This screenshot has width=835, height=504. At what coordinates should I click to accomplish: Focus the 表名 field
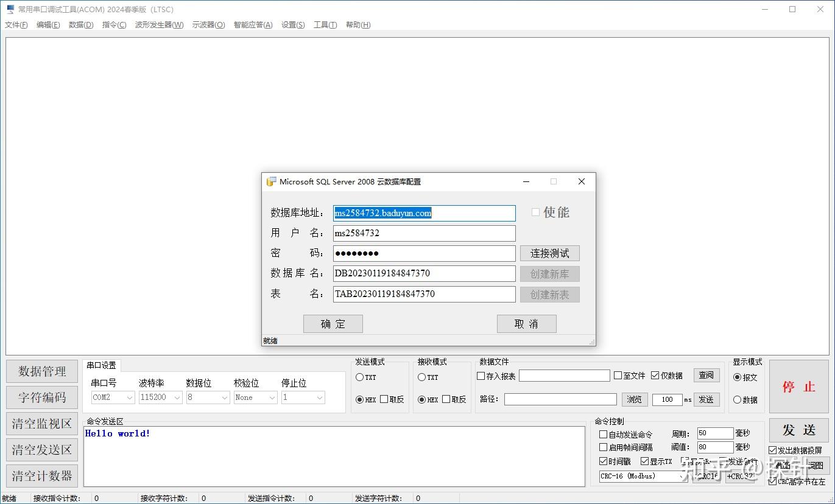point(425,295)
